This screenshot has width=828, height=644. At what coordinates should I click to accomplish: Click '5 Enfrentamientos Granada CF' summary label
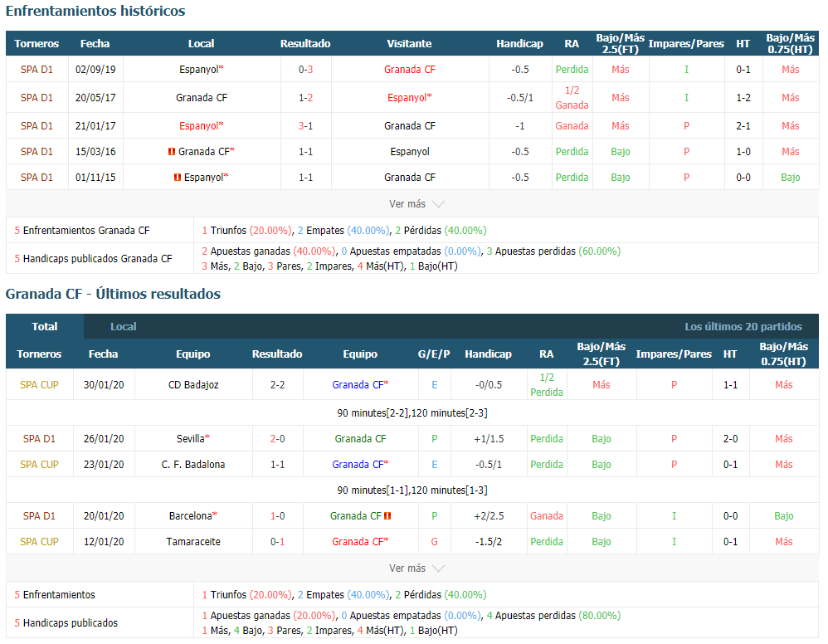[x=82, y=231]
